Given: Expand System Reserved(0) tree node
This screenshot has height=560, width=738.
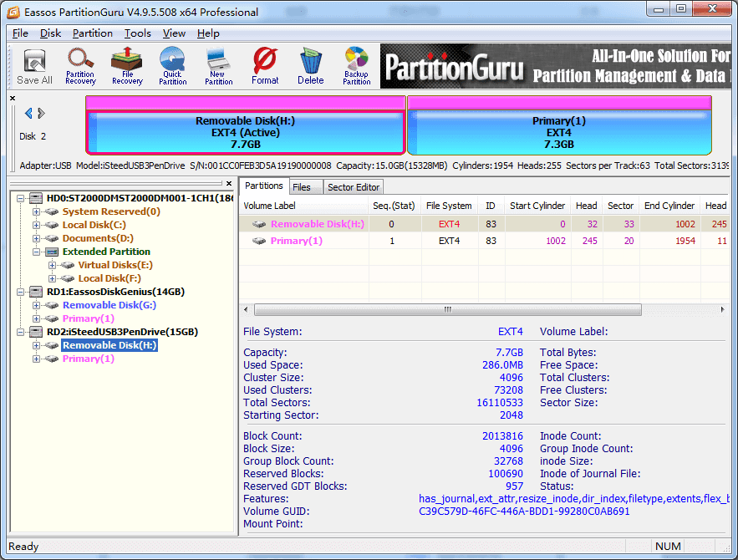Looking at the screenshot, I should 36,211.
